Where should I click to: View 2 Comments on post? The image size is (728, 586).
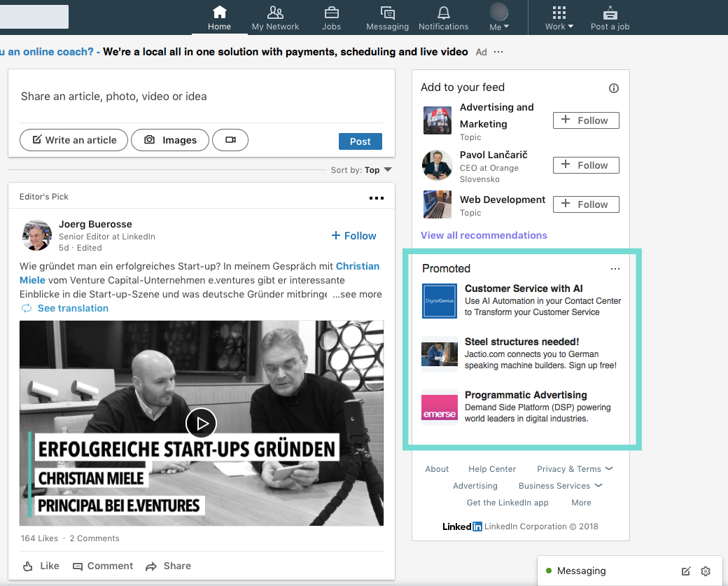(x=94, y=538)
